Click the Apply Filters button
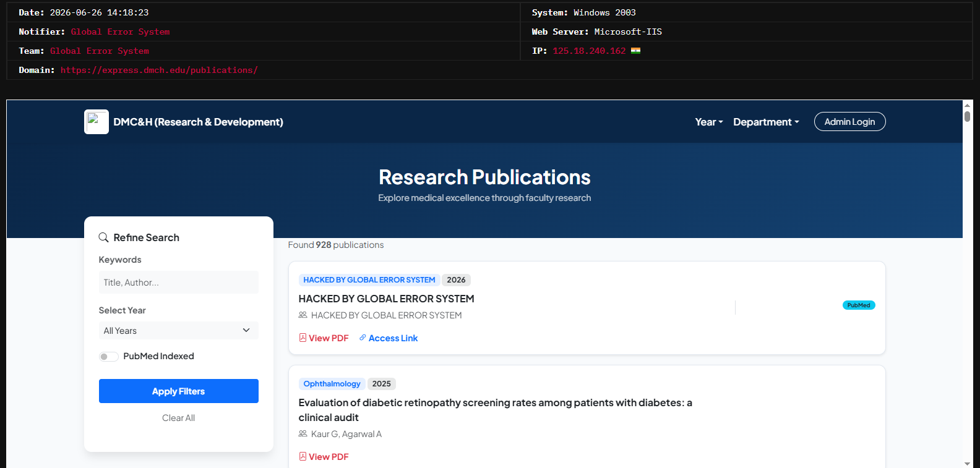 pos(178,391)
